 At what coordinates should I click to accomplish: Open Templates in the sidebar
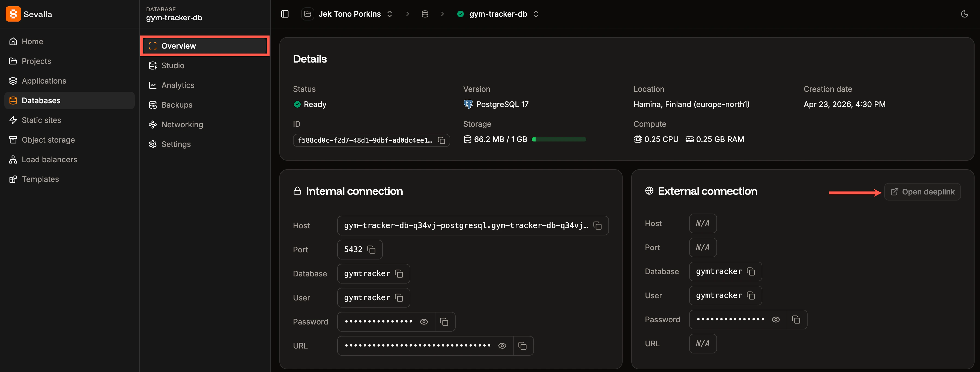pos(69,179)
